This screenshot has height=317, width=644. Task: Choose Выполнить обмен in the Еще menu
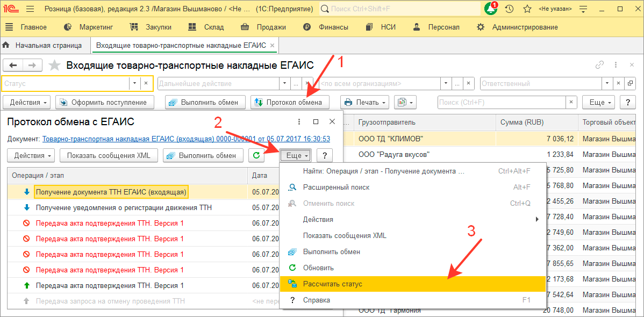(413, 251)
